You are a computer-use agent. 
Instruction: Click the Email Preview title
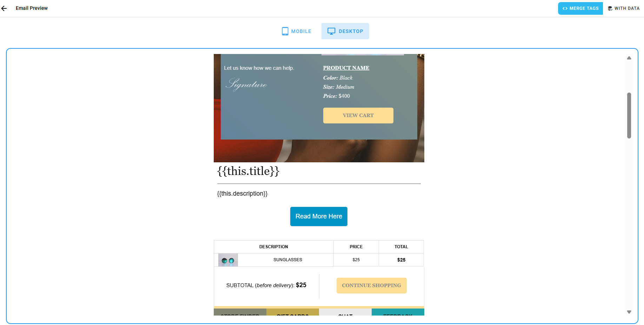(32, 8)
